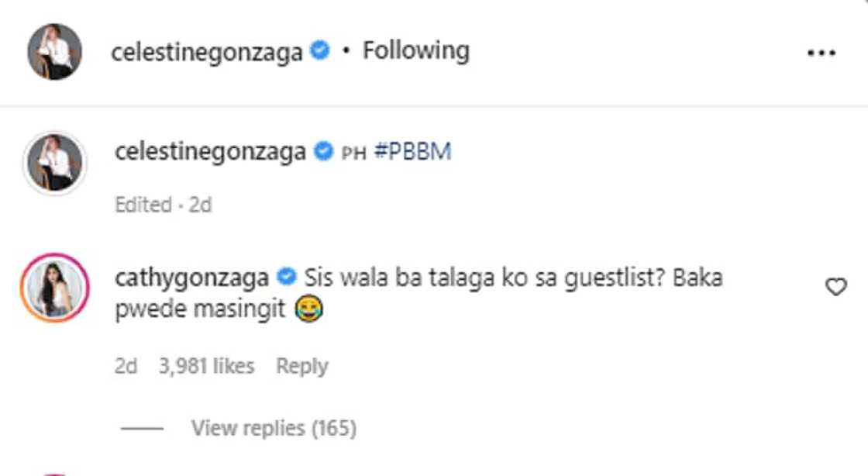The height and width of the screenshot is (476, 868).
Task: View the 3,981 likes on the comment
Action: tap(206, 366)
